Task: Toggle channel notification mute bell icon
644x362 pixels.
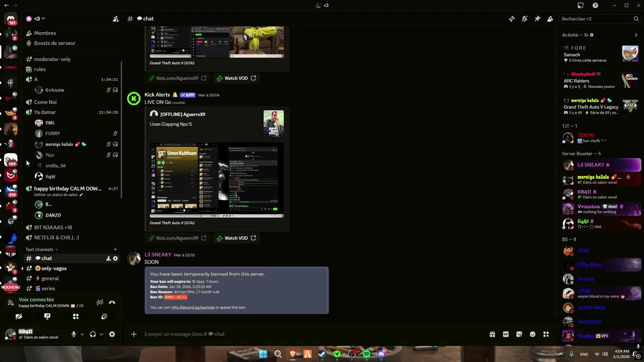Action: click(x=524, y=19)
